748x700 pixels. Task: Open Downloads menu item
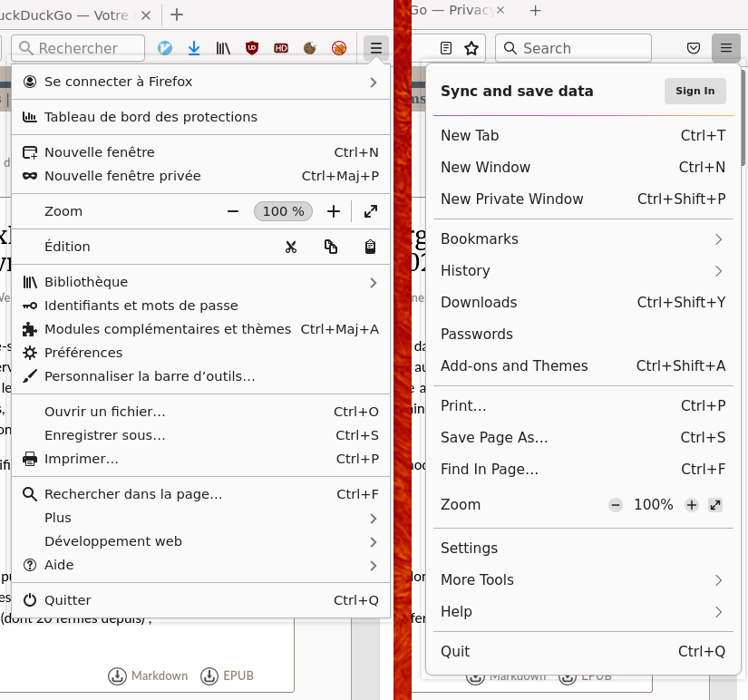click(x=583, y=303)
